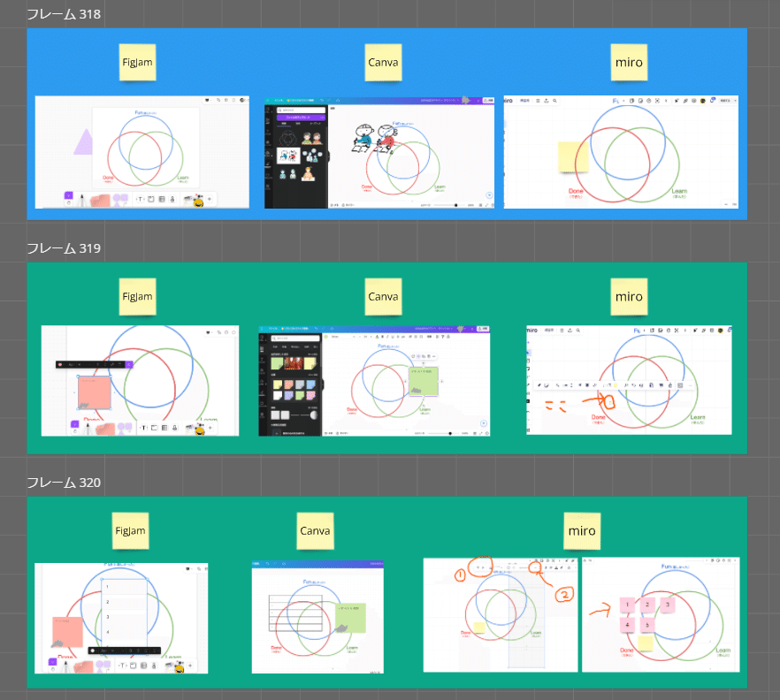This screenshot has height=700, width=780.
Task: Click the Canva sticky note in frame 320
Action: coord(315,530)
